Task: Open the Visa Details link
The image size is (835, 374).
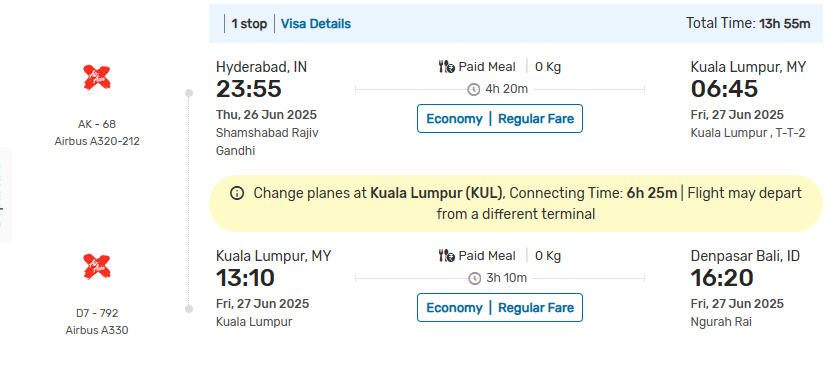Action: pos(316,24)
